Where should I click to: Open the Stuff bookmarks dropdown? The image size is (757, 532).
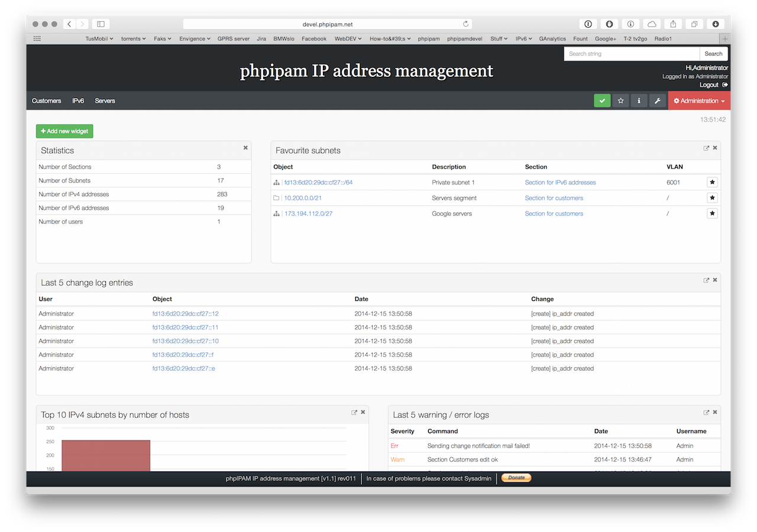pos(498,38)
